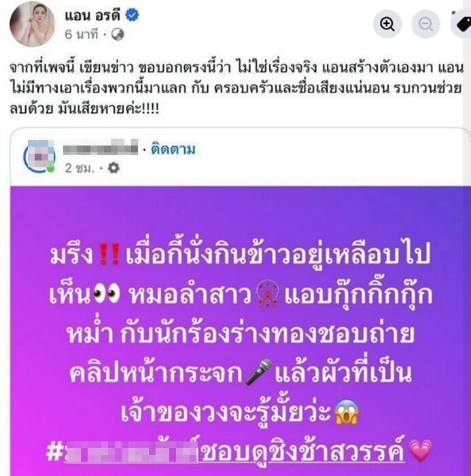471x476 pixels.
Task: Click the green online status dot
Action: pyautogui.click(x=51, y=169)
